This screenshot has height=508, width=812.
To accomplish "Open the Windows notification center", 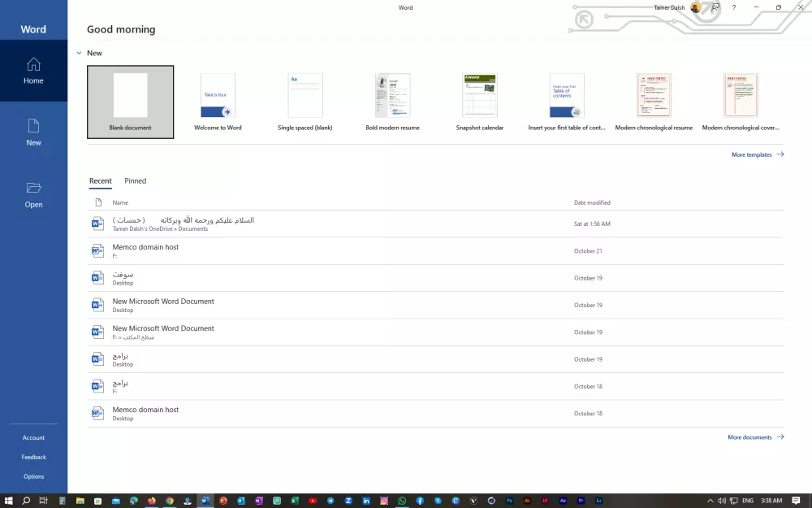I will pyautogui.click(x=796, y=501).
